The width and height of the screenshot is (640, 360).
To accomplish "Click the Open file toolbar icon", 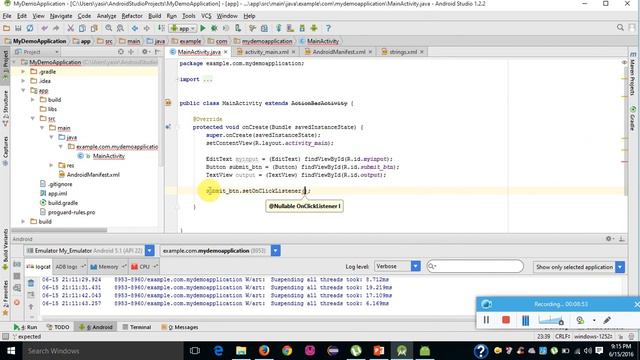I will pos(7,28).
